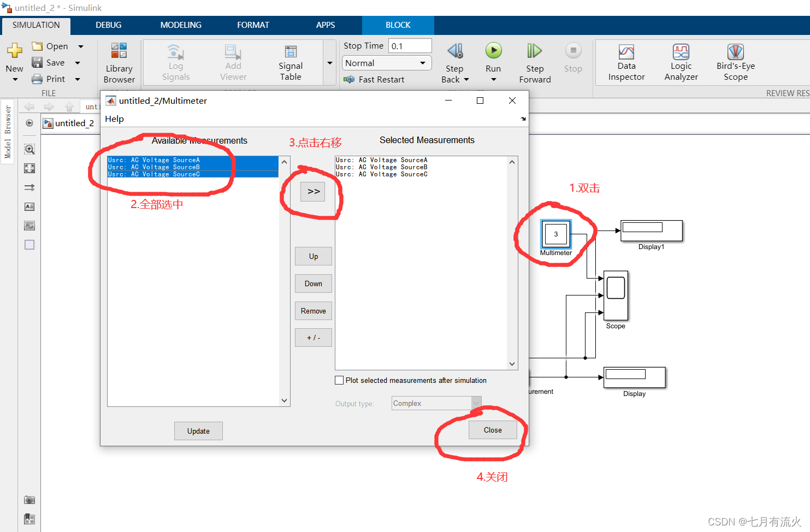
Task: Select the Scope block
Action: coord(616,295)
